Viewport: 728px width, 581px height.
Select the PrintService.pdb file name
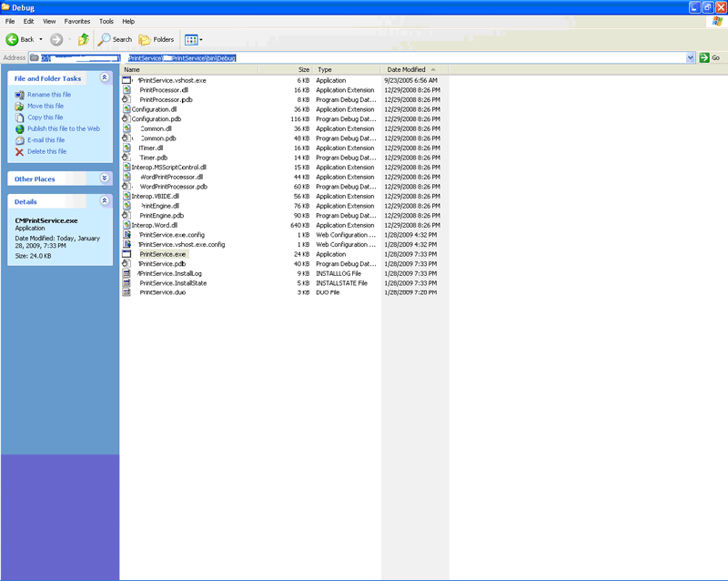[162, 264]
